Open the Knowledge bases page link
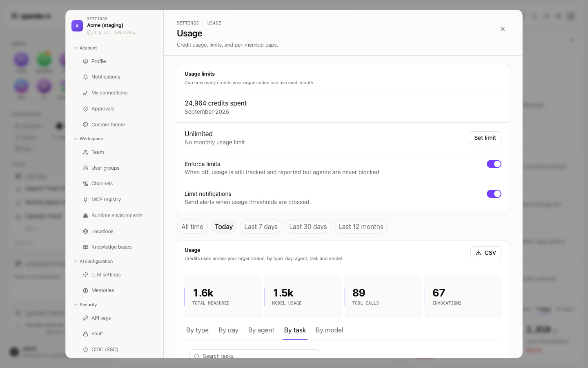The height and width of the screenshot is (368, 588). coord(111,247)
